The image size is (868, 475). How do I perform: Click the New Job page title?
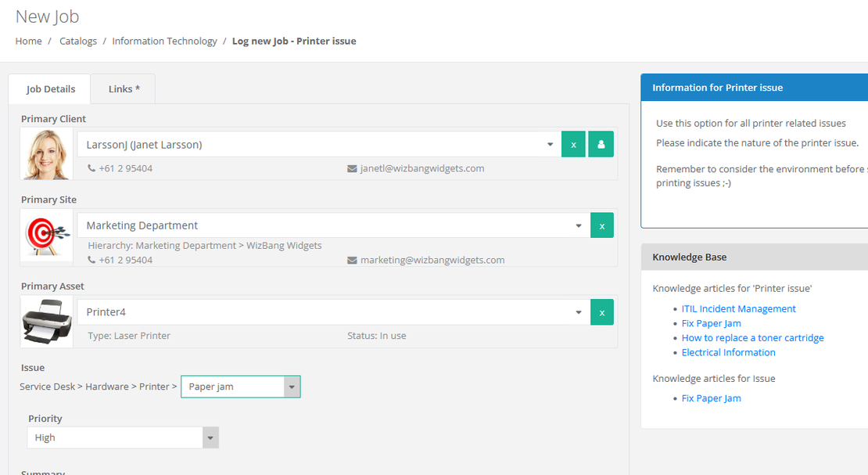pyautogui.click(x=47, y=16)
